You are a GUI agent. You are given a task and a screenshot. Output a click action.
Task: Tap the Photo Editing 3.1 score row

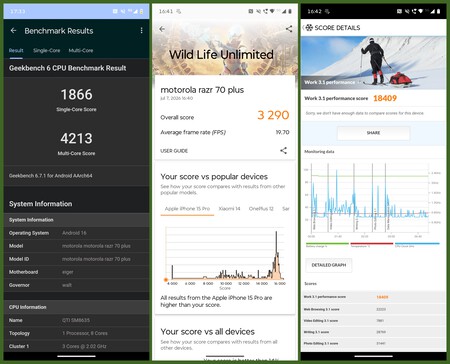coord(373,343)
